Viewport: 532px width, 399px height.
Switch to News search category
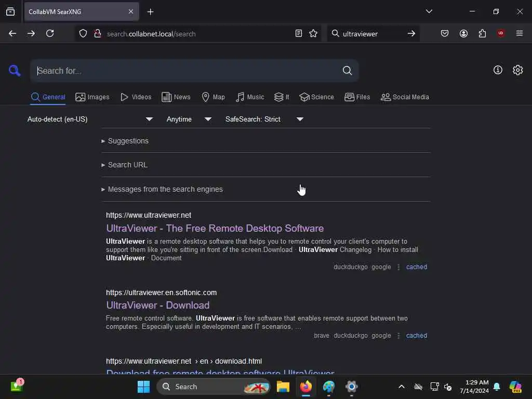click(176, 97)
